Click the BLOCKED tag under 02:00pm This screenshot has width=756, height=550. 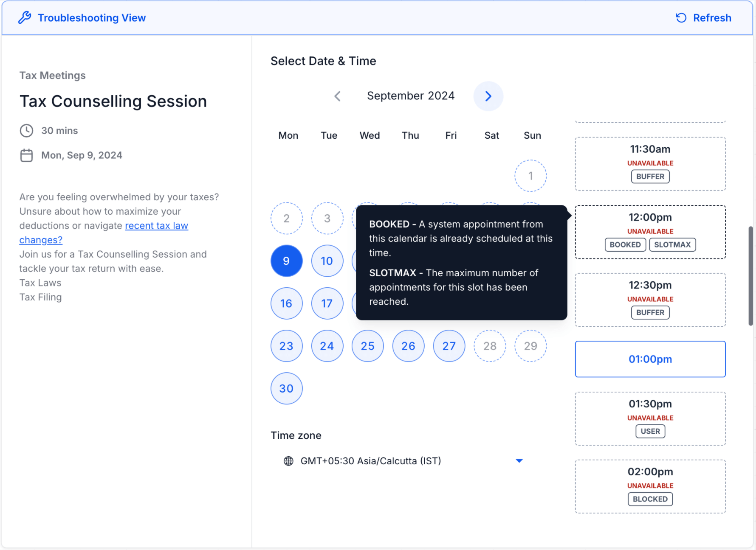(650, 499)
